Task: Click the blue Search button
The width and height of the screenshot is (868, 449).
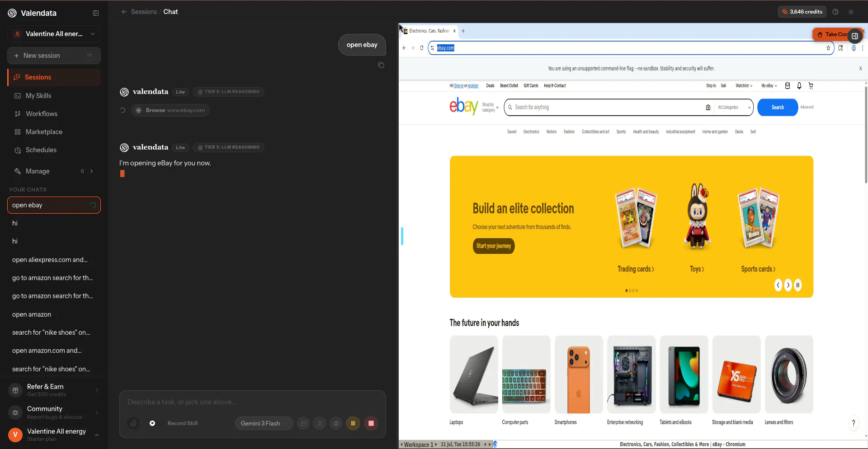Action: 778,108
